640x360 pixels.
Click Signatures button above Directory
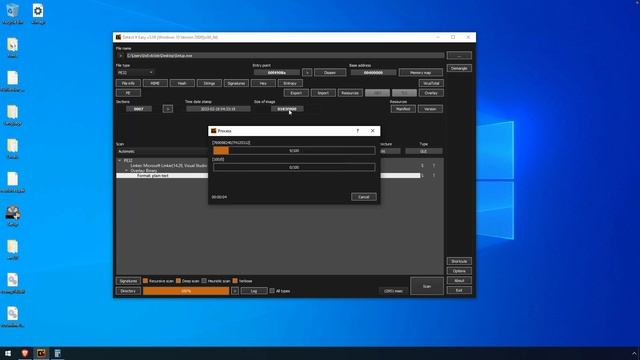(x=128, y=281)
